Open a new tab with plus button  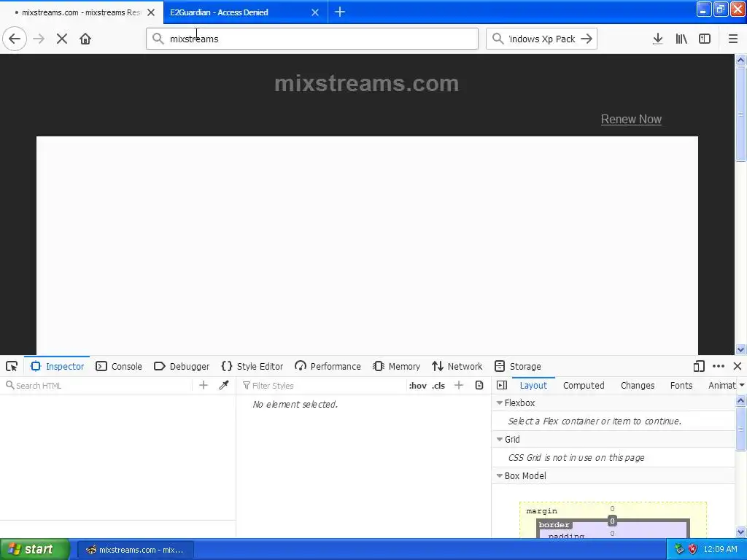coord(340,12)
